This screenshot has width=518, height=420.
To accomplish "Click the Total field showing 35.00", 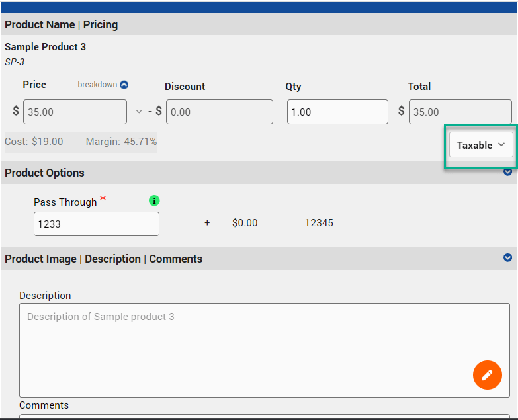I will (460, 112).
